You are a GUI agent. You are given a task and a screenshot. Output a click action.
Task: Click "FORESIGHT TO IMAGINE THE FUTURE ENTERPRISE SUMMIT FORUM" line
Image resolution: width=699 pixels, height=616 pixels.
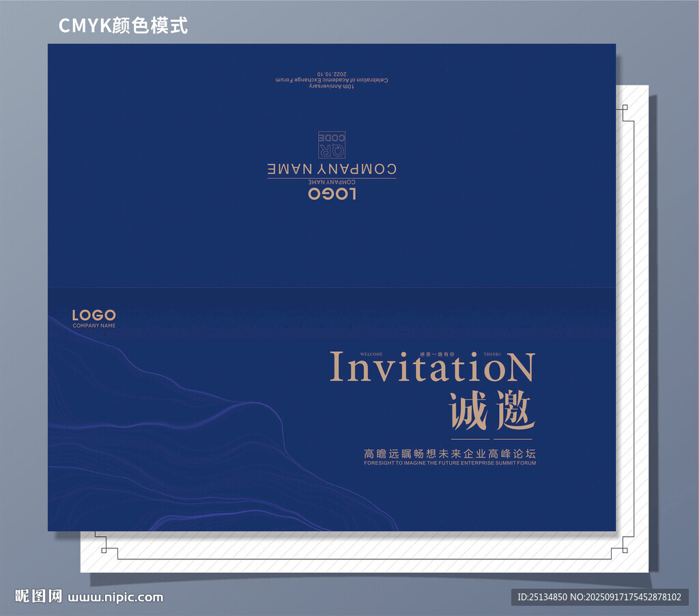point(450,463)
